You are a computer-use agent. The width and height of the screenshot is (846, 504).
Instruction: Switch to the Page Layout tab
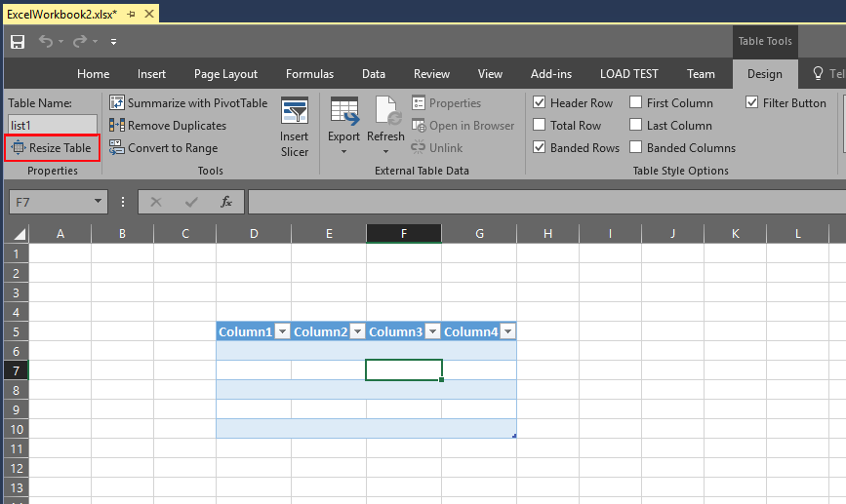tap(225, 74)
